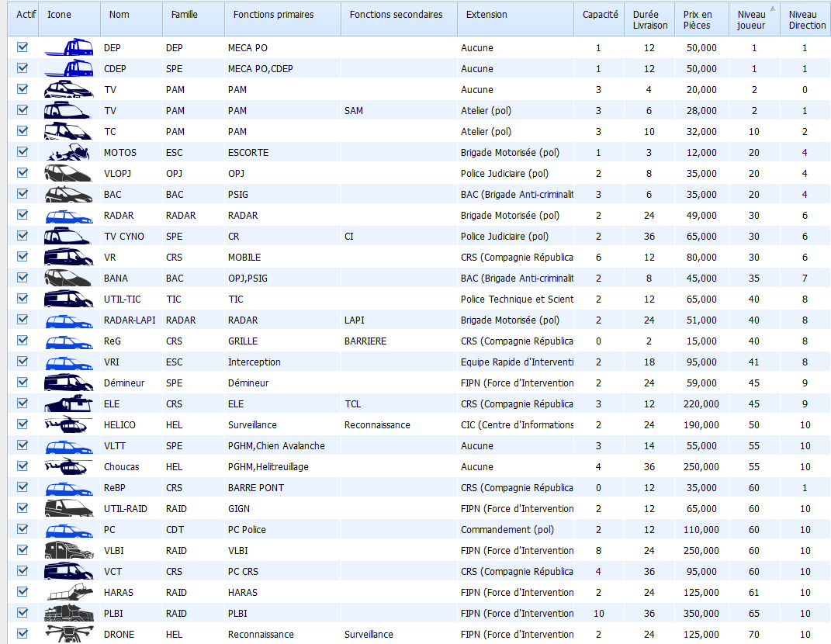831x644 pixels.
Task: Reverse sort on Niveau joueur header
Action: tap(754, 19)
